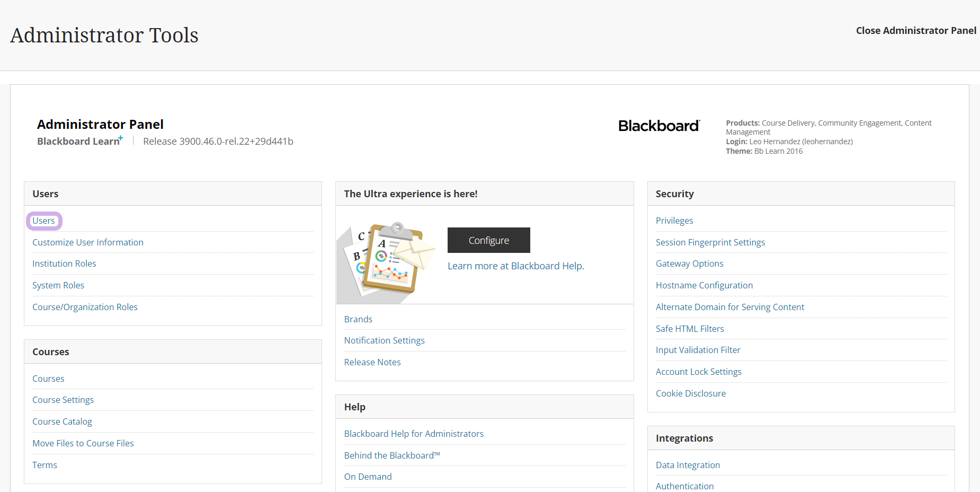
Task: Follow Learn more at Blackboard Help link
Action: [515, 266]
